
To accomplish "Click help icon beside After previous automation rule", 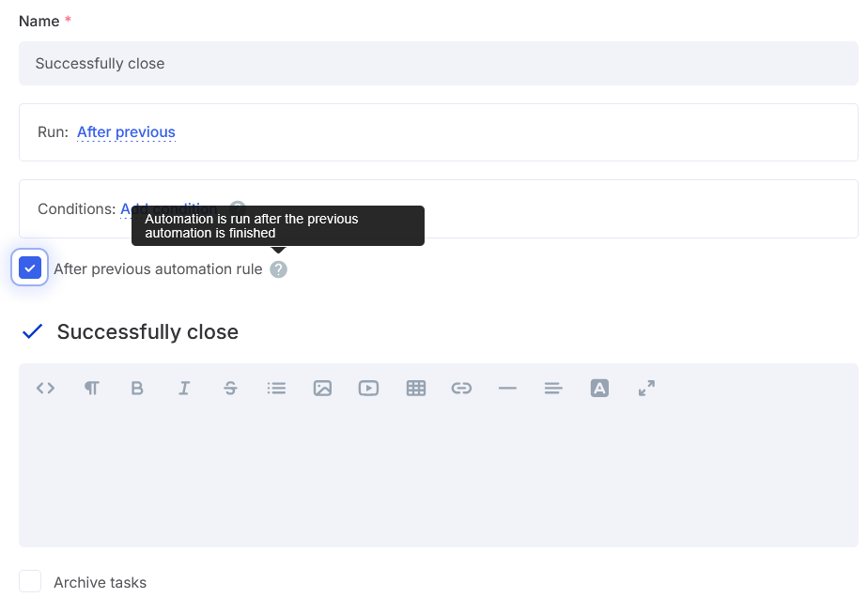I will [278, 269].
